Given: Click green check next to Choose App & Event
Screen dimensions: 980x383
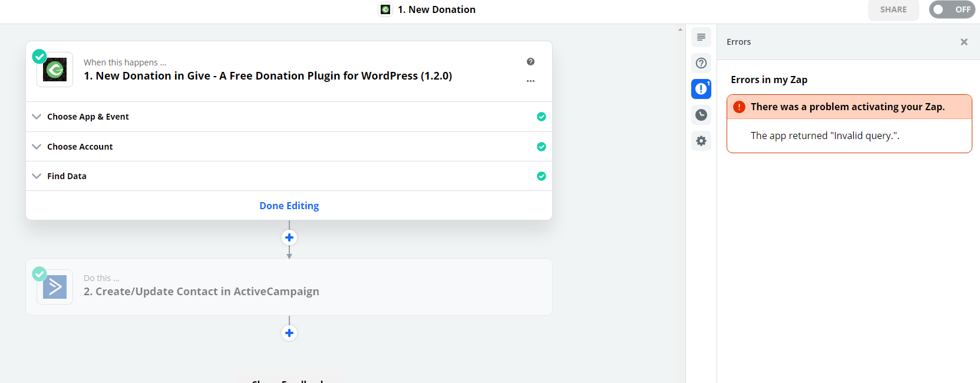Looking at the screenshot, I should [542, 117].
